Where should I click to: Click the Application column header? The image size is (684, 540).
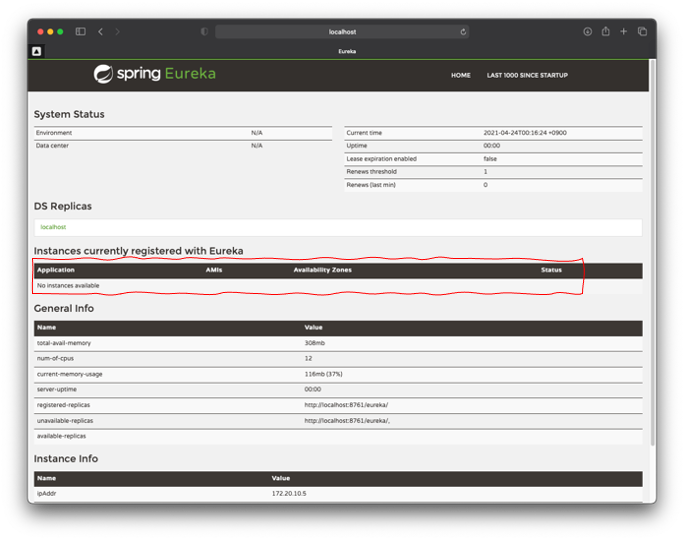tap(55, 270)
